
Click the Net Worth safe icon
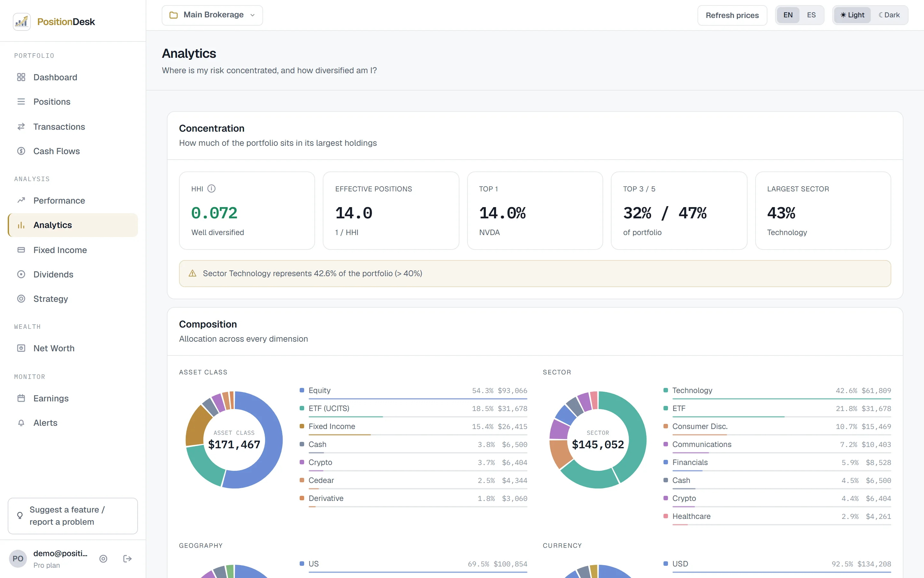pos(21,348)
